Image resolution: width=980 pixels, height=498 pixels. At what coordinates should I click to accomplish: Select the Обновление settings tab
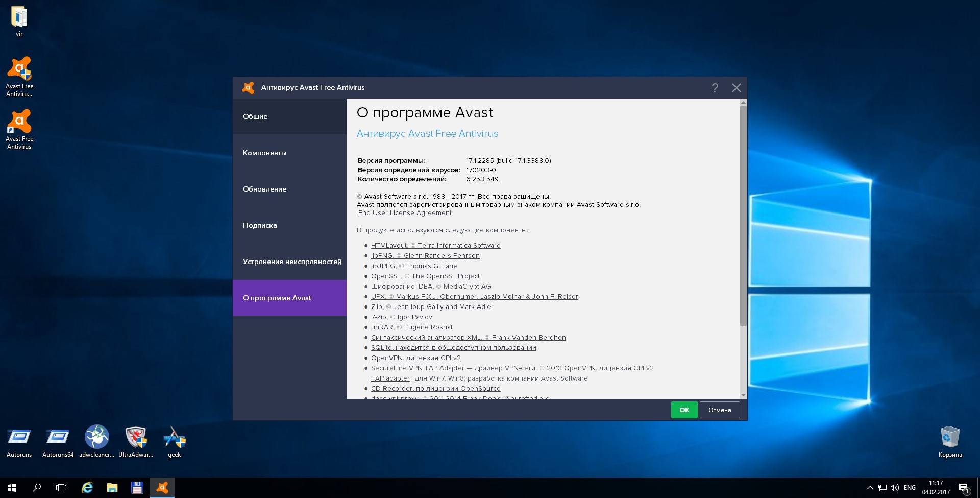pos(289,189)
